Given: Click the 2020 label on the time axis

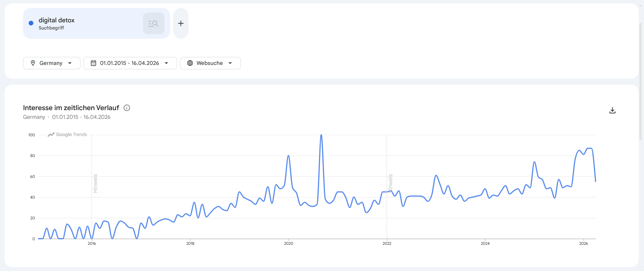Looking at the screenshot, I should coord(288,244).
